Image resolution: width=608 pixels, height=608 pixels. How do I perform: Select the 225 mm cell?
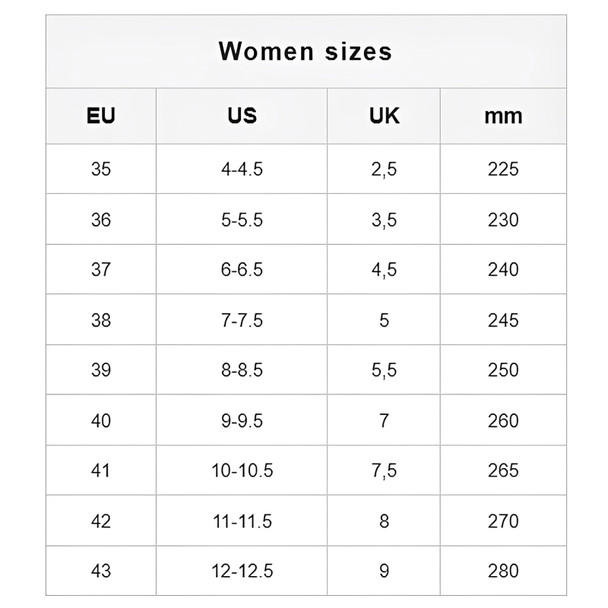(x=503, y=169)
